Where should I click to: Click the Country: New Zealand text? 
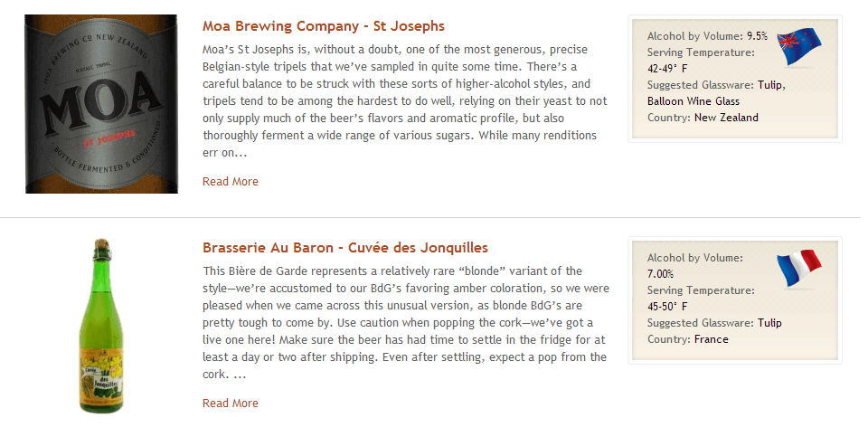pyautogui.click(x=703, y=118)
